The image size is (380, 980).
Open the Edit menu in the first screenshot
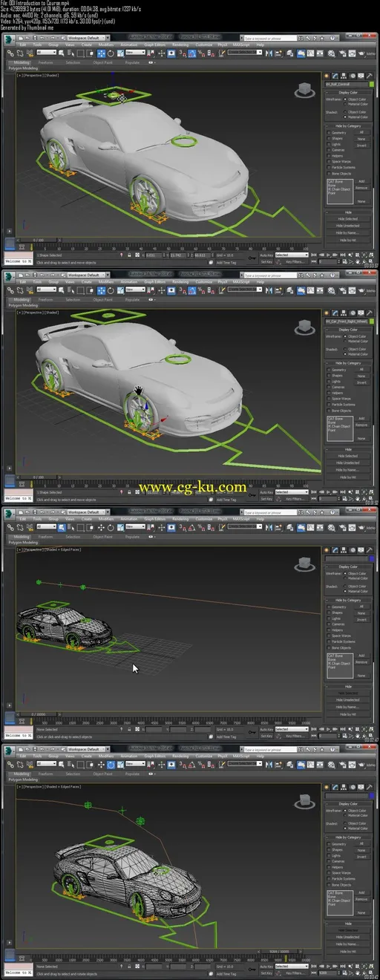[23, 45]
